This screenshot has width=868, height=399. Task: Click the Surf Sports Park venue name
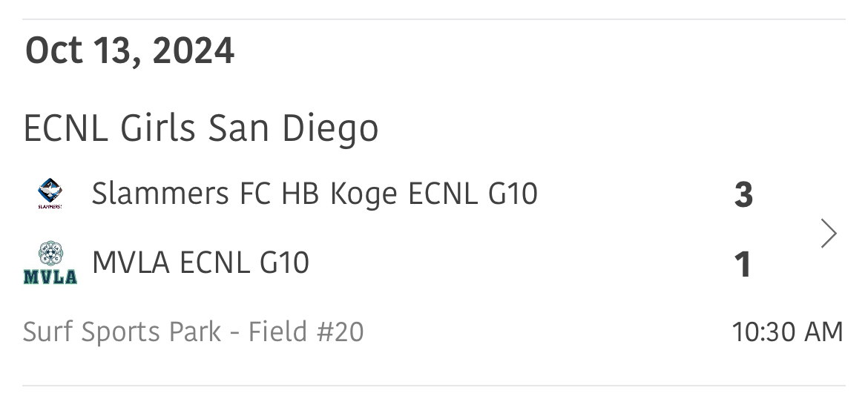point(122,332)
